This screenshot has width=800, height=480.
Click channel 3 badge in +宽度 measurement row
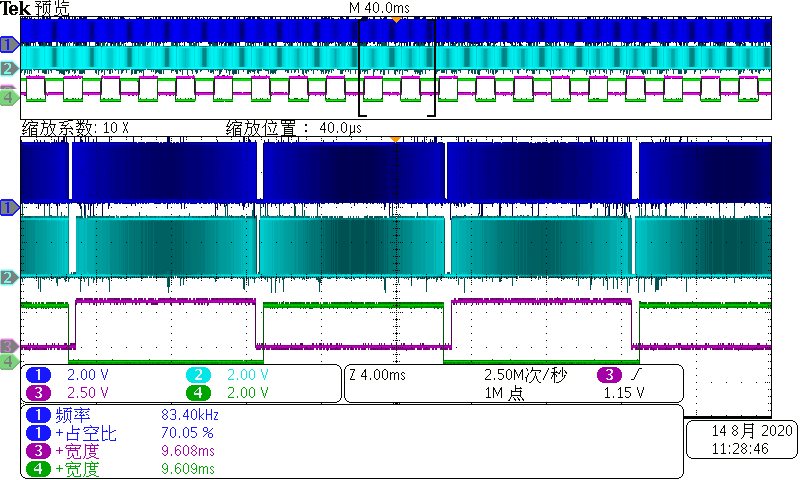pyautogui.click(x=38, y=451)
